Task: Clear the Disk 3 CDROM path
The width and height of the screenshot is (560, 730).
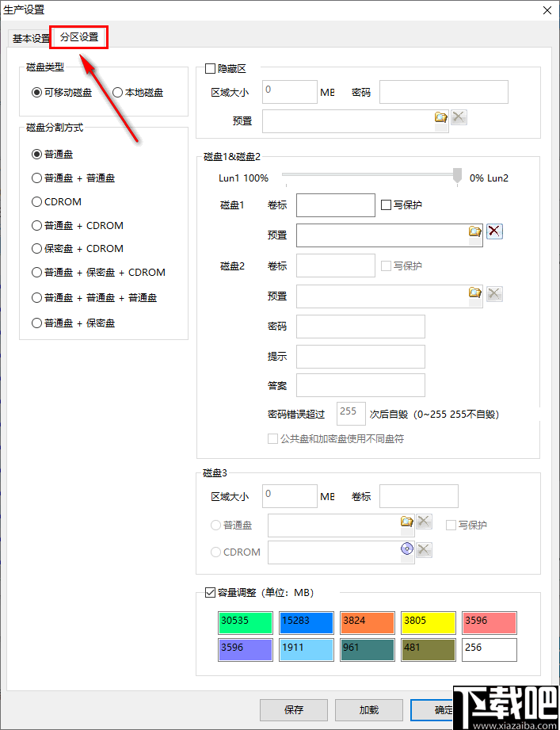Action: point(424,550)
